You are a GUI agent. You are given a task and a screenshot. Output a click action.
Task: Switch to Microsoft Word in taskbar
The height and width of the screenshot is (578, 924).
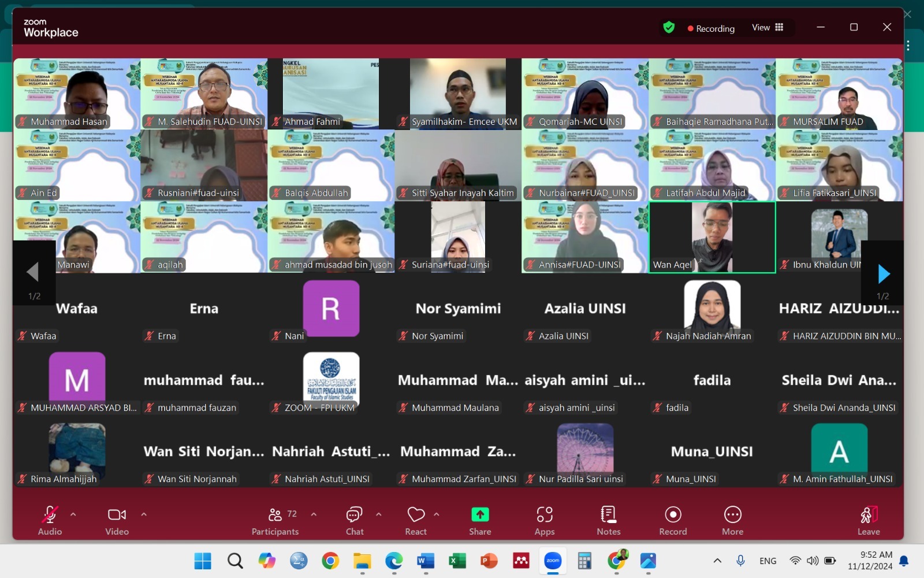pyautogui.click(x=426, y=561)
